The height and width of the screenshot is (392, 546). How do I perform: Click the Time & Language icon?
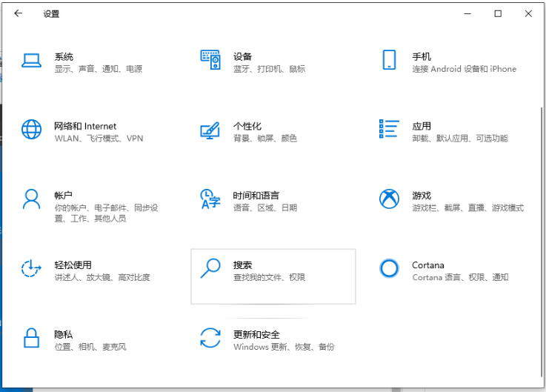pos(210,199)
